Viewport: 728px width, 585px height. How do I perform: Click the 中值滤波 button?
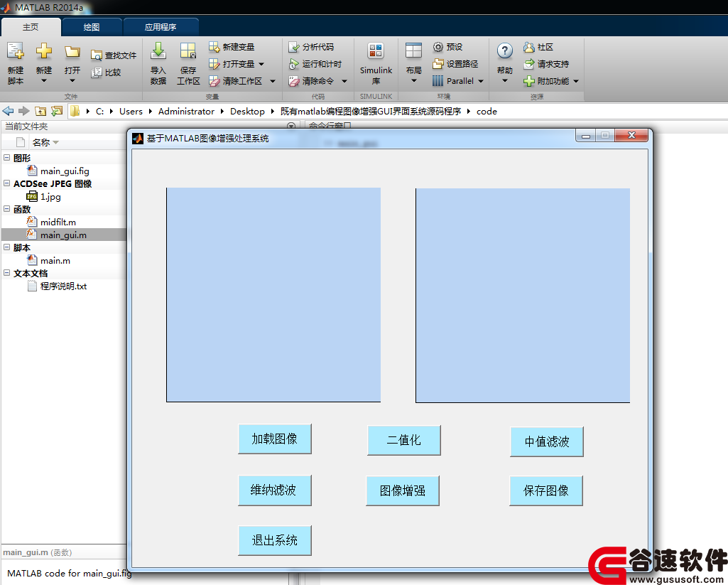click(546, 441)
